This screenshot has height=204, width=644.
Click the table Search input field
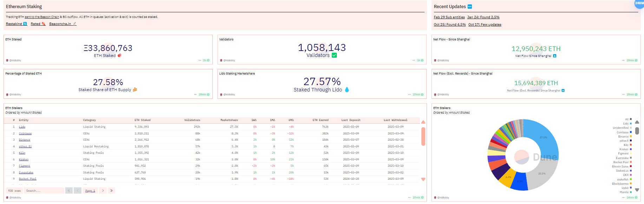pyautogui.click(x=44, y=191)
